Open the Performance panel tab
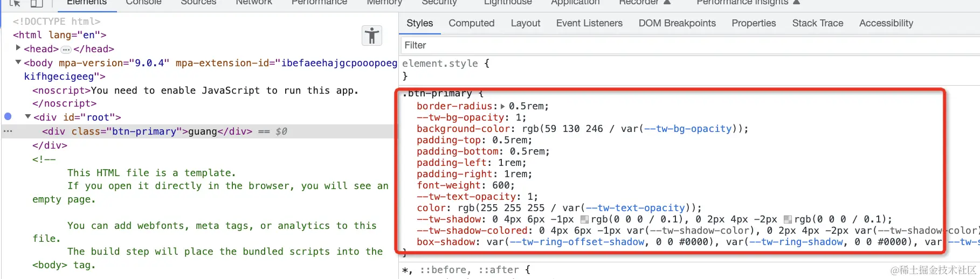The image size is (980, 279). click(x=319, y=3)
